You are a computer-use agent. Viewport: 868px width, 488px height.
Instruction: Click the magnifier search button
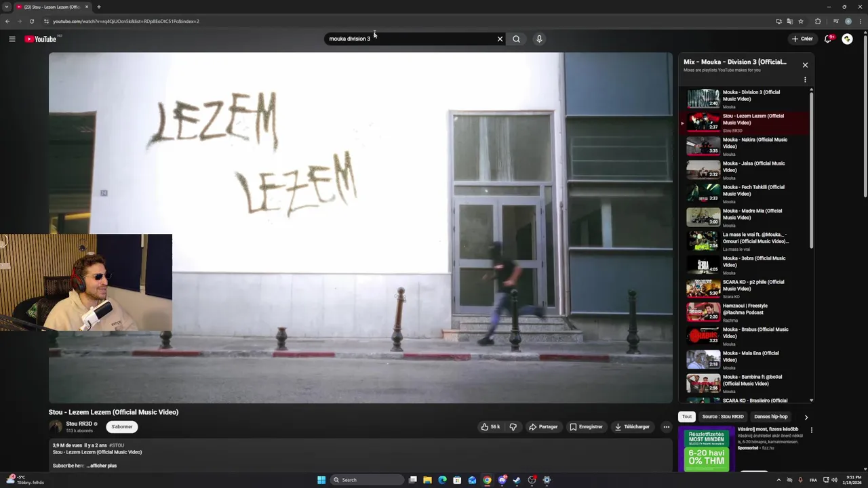pyautogui.click(x=516, y=39)
